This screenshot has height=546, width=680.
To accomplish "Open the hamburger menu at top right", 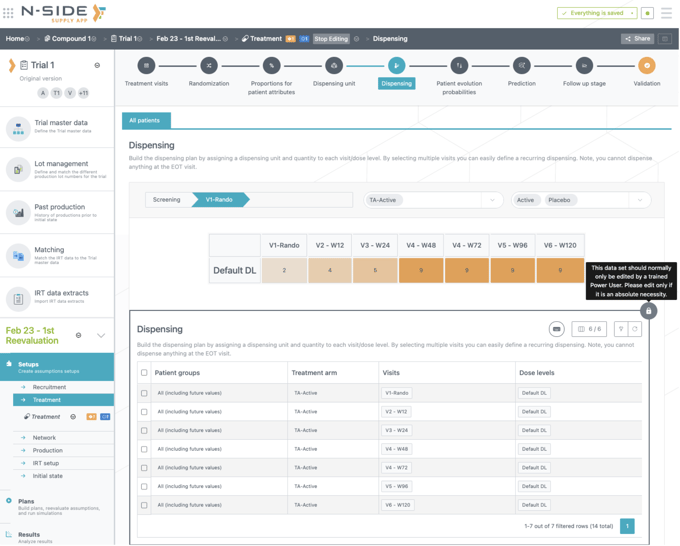I will click(x=667, y=14).
